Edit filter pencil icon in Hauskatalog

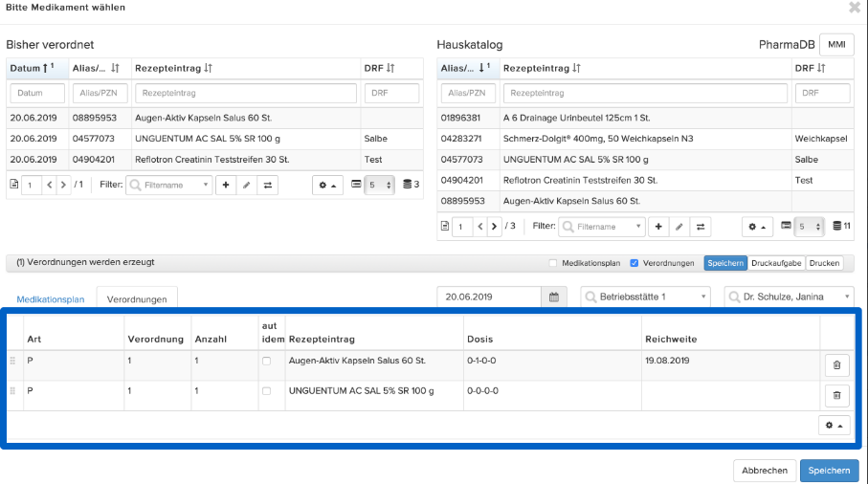[x=679, y=227]
